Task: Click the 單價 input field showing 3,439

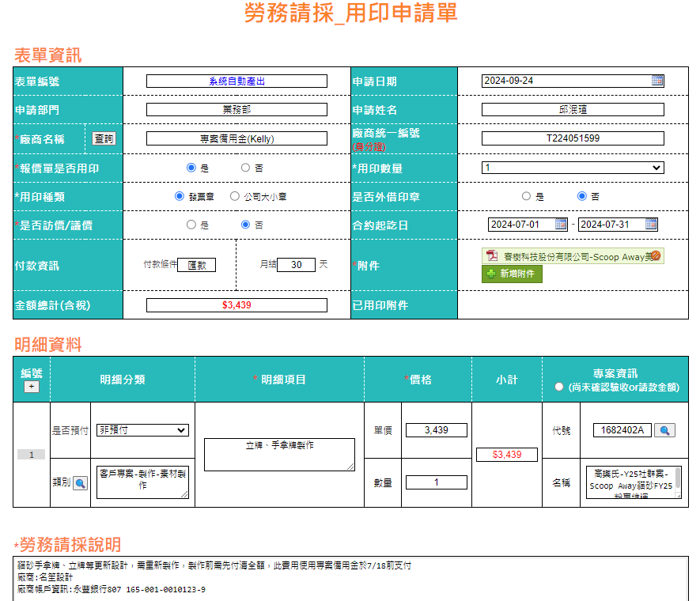Action: coord(436,430)
